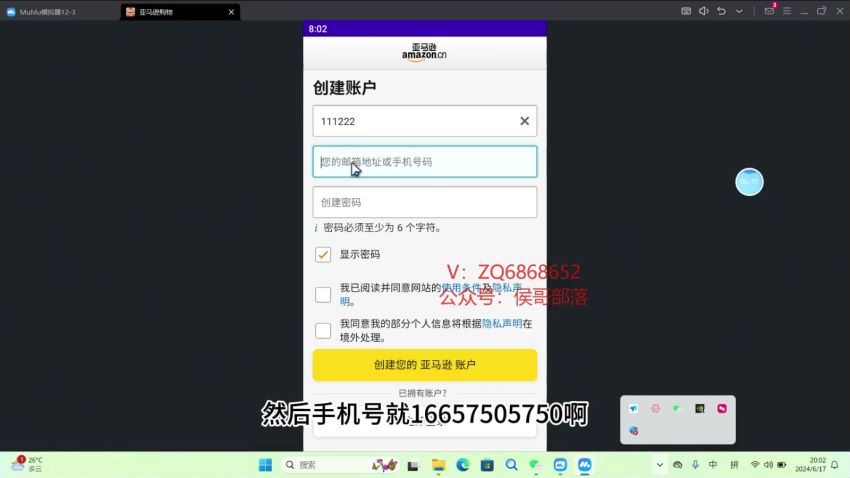Clear the name field with X icon
Screen dimensions: 850x478
(x=524, y=121)
